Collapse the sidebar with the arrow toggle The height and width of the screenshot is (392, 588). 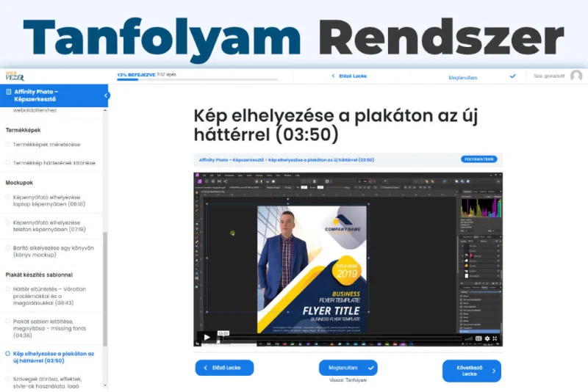[106, 95]
